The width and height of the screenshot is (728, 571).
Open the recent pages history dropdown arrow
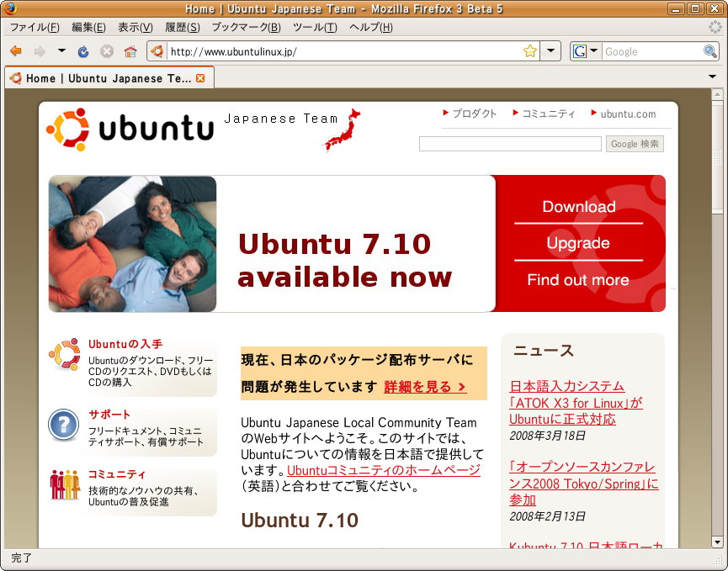coord(61,50)
